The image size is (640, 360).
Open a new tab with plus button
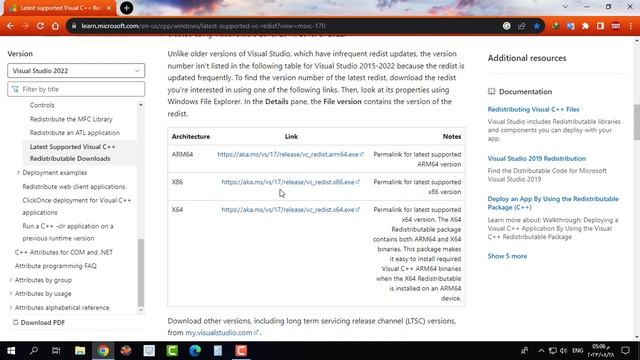tap(127, 8)
